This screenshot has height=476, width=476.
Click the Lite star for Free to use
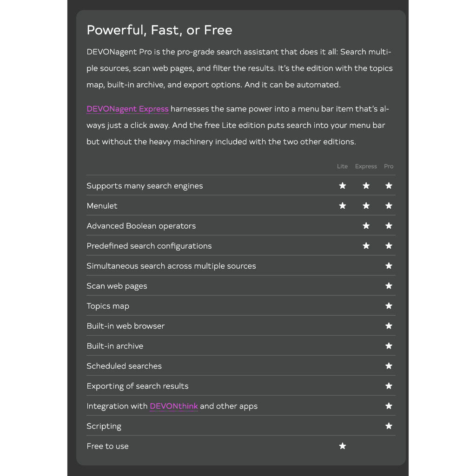343,446
